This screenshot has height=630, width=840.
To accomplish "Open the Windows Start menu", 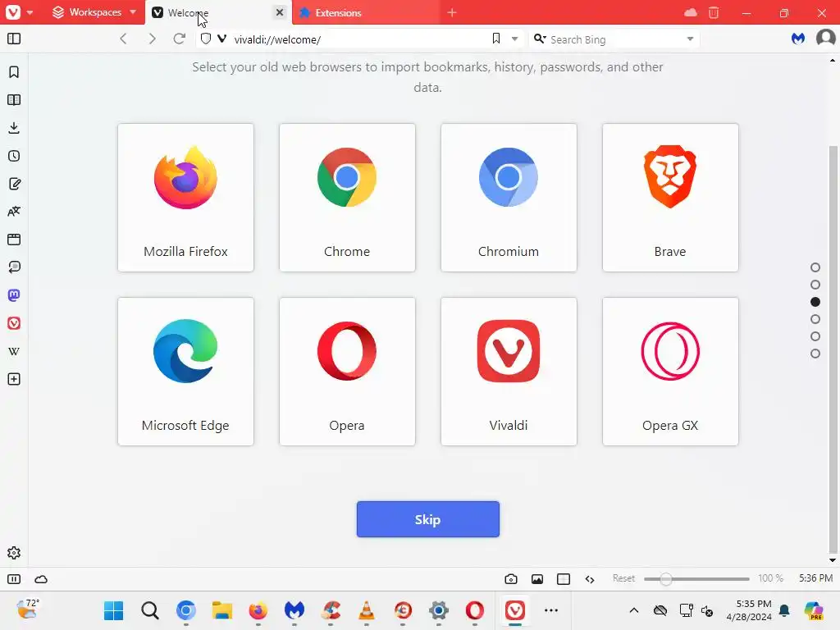I will pyautogui.click(x=113, y=610).
